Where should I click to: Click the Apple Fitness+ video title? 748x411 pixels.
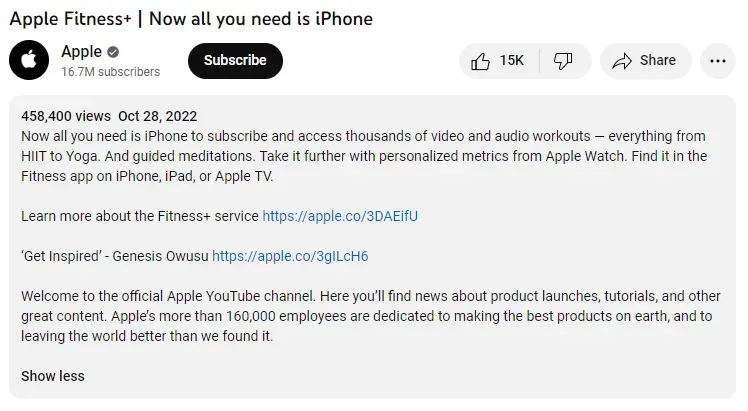pos(191,19)
